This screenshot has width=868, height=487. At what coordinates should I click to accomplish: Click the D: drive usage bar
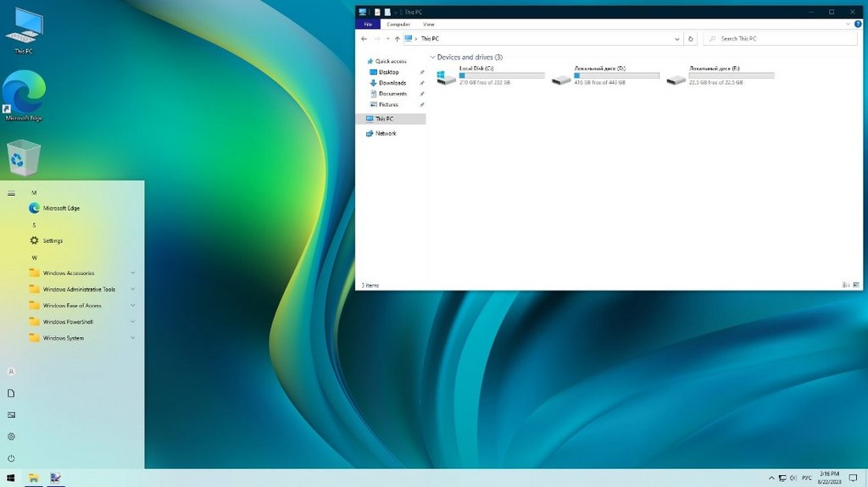click(617, 75)
